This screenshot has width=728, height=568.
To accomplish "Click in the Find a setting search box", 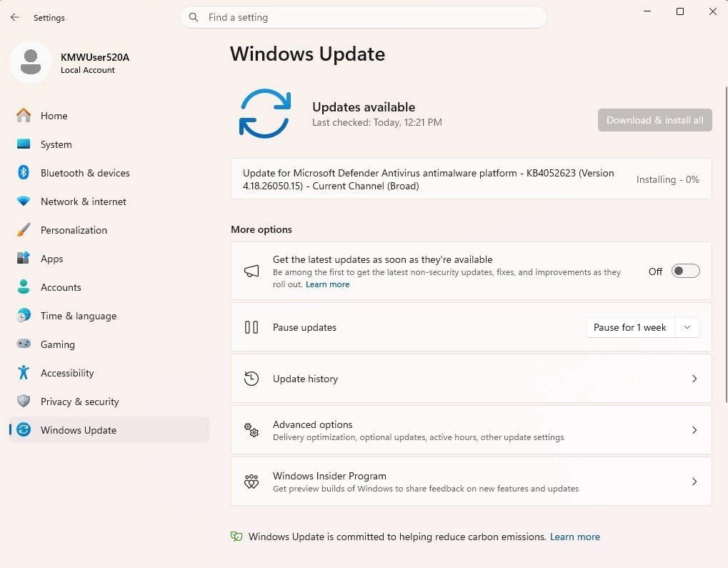I will [364, 17].
